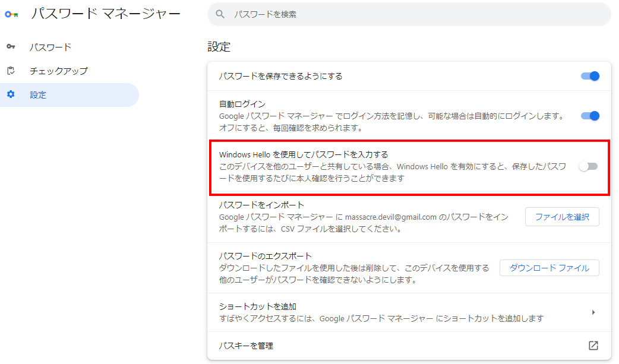Expand the ショートカットを追加 arrow
This screenshot has height=364, width=619.
(x=593, y=312)
